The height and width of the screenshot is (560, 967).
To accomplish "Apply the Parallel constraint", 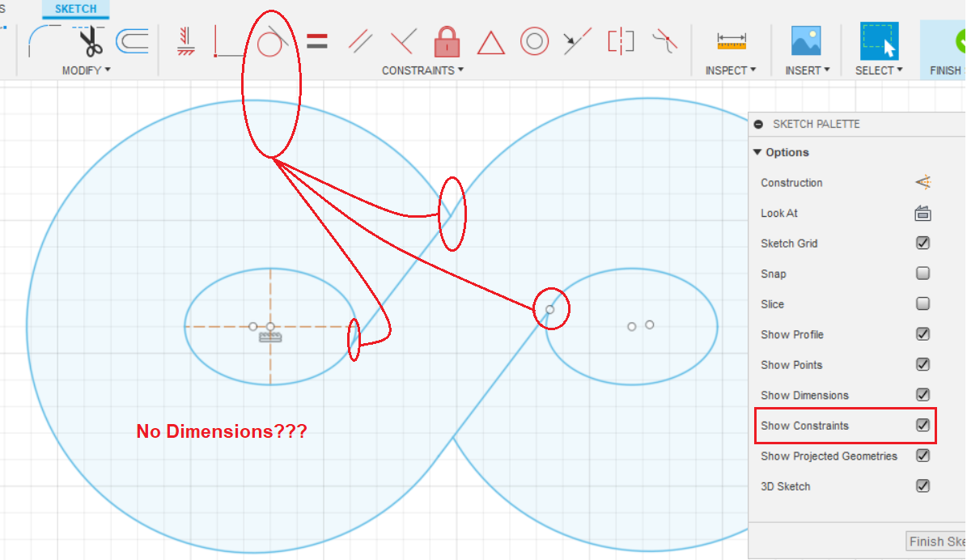I will (x=360, y=41).
